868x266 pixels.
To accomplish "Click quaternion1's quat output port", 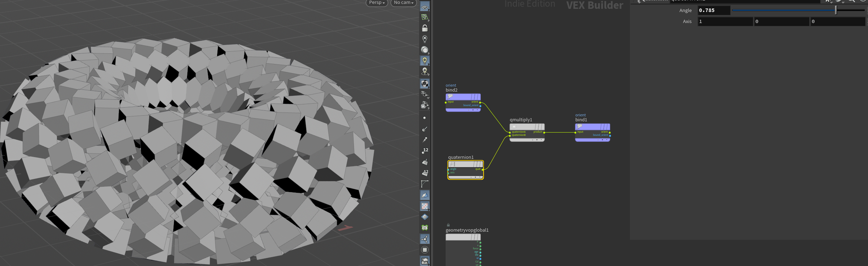I will (483, 170).
